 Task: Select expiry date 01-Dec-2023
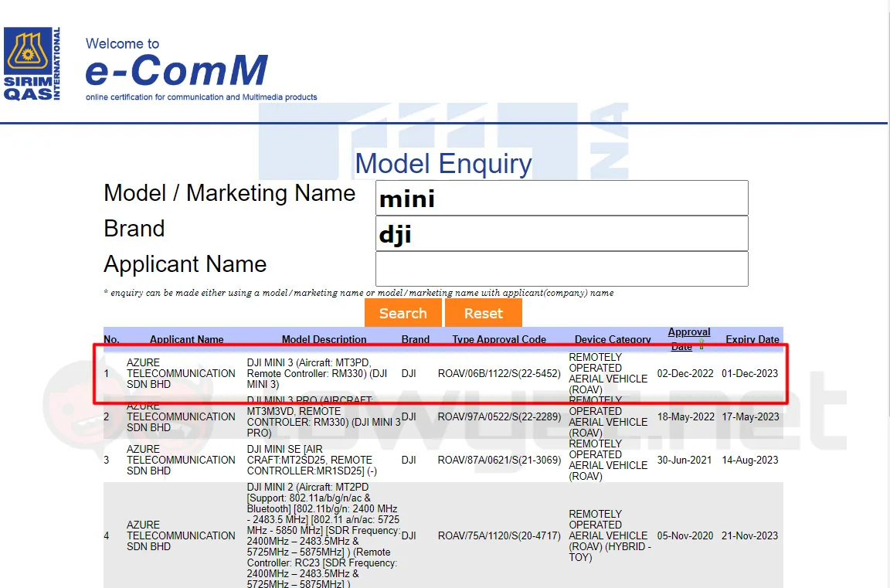point(750,373)
